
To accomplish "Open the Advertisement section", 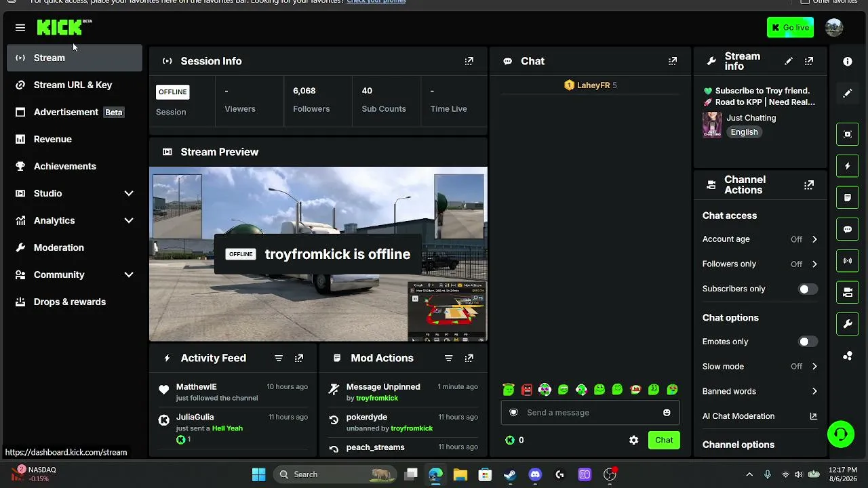I will coord(75,112).
